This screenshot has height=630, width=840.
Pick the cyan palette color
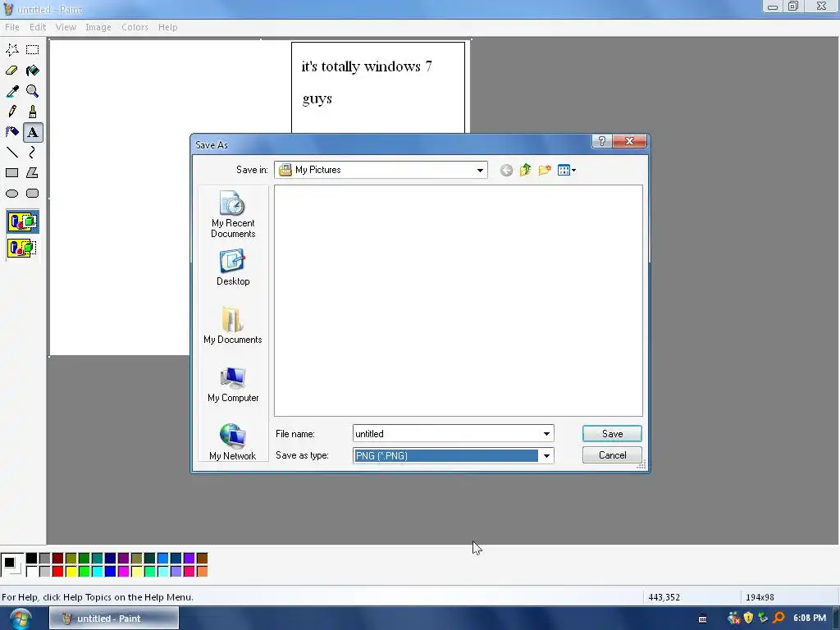click(97, 571)
